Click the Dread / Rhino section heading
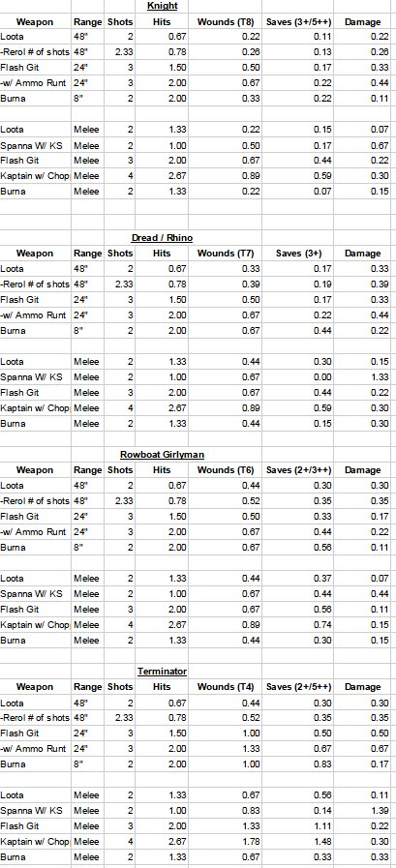The width and height of the screenshot is (396, 868). point(161,238)
